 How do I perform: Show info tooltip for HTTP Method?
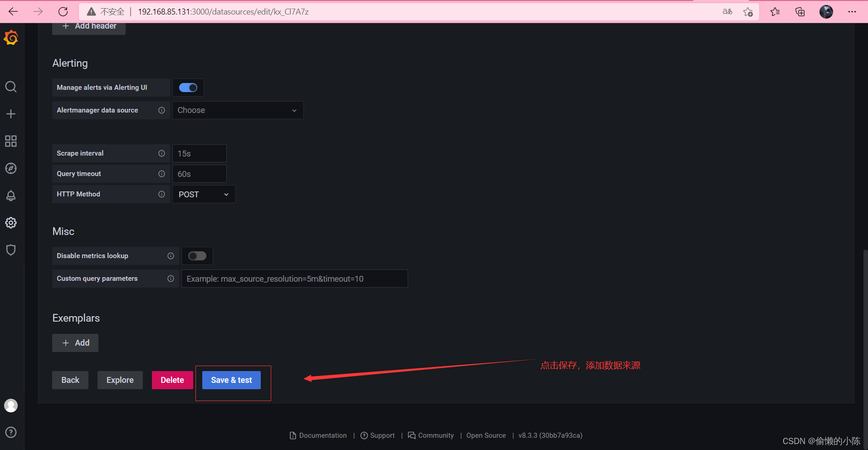[x=161, y=194]
